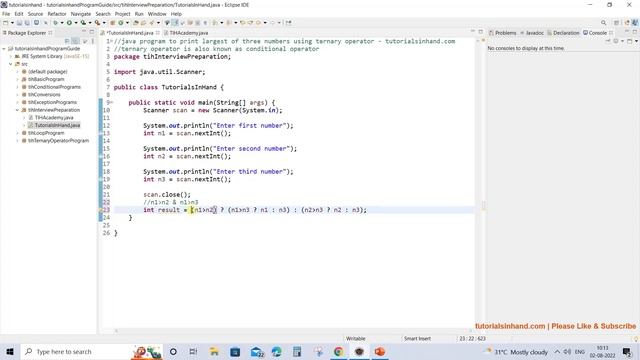
Task: Open the Run menu
Action: 139,14
